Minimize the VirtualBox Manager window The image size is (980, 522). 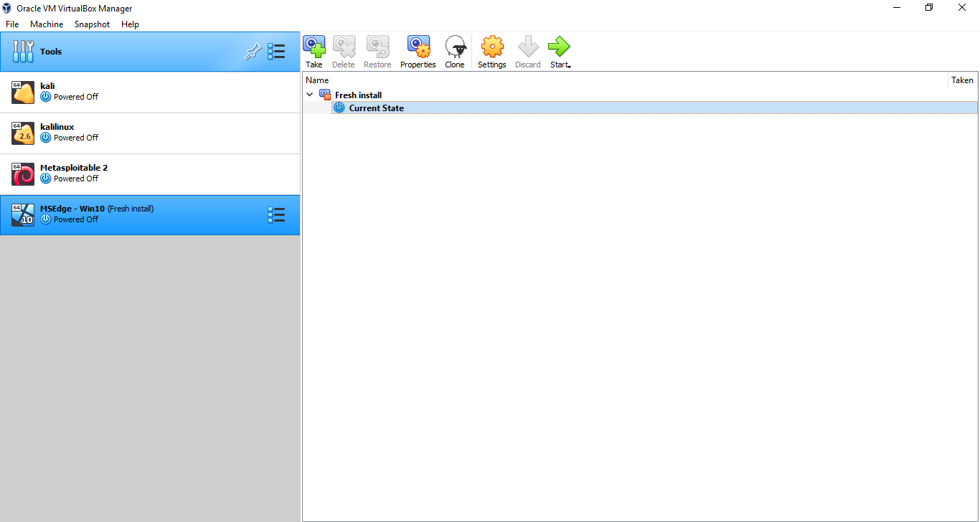pyautogui.click(x=897, y=8)
